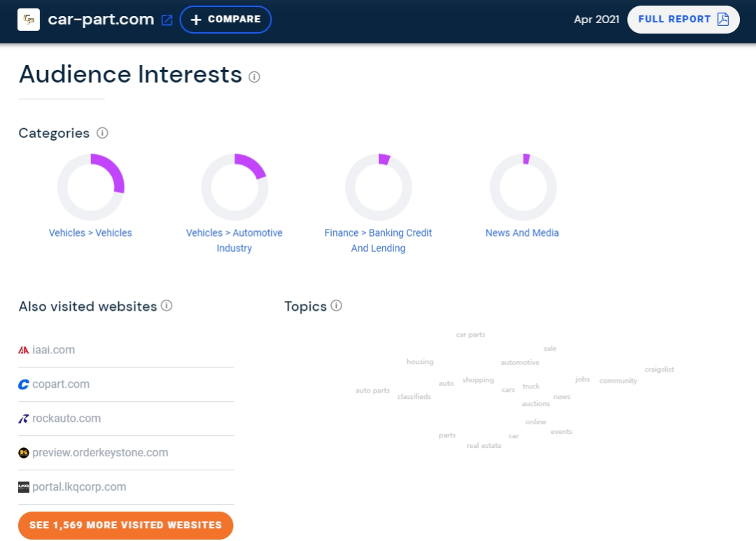The height and width of the screenshot is (541, 756).
Task: Open the external link icon beside car-part.com
Action: pos(167,20)
